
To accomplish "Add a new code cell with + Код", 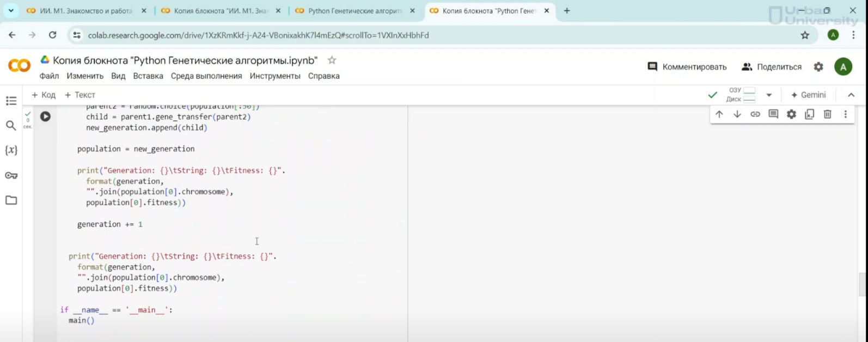I will pos(44,95).
